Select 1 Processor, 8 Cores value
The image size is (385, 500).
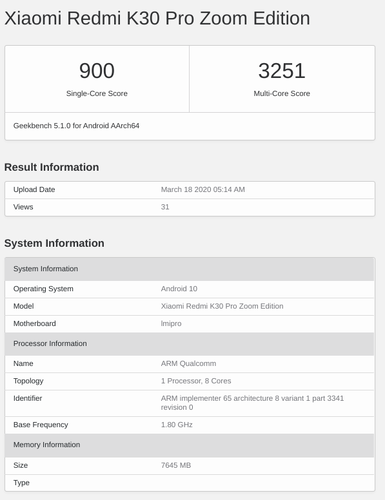[196, 381]
